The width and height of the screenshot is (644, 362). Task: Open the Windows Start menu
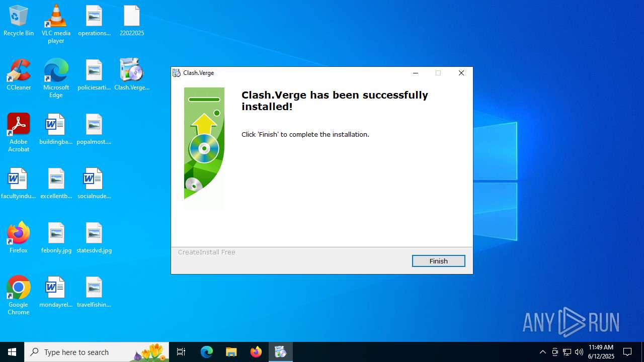pyautogui.click(x=12, y=352)
